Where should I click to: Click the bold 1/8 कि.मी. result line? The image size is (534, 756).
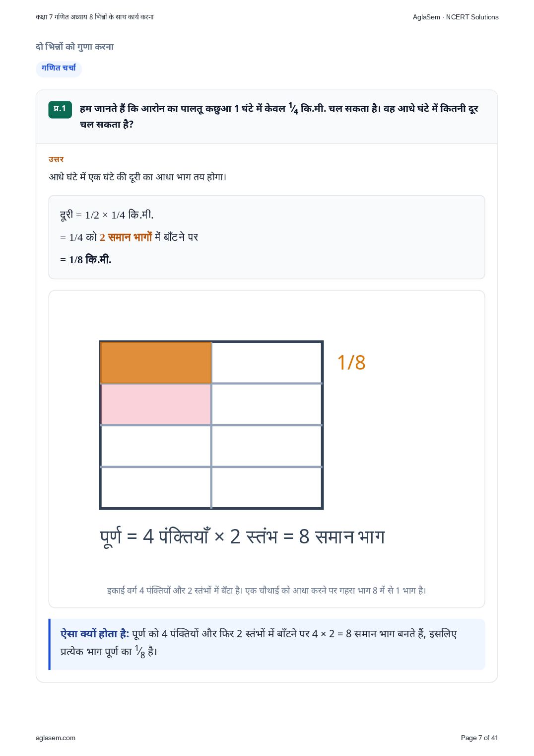90,259
